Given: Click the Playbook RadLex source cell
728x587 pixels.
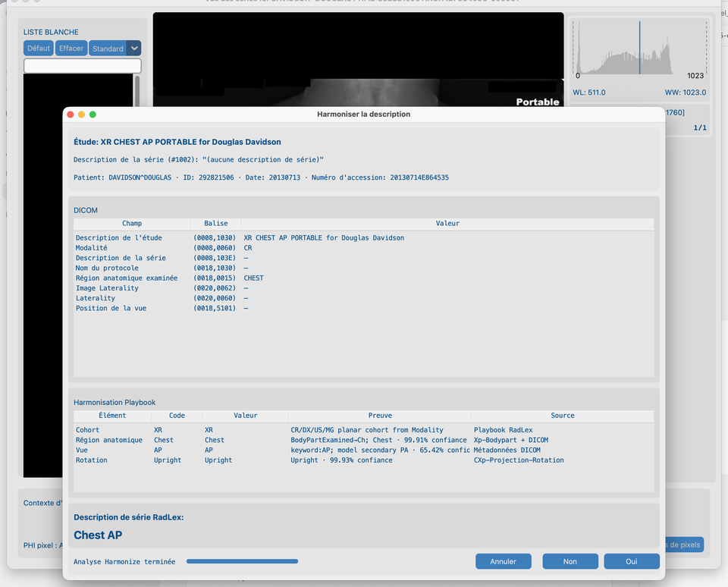Looking at the screenshot, I should pyautogui.click(x=504, y=430).
